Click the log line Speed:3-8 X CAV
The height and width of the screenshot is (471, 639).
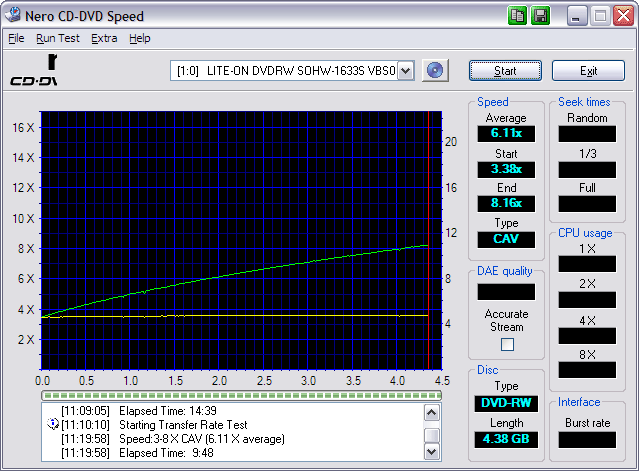(173, 439)
